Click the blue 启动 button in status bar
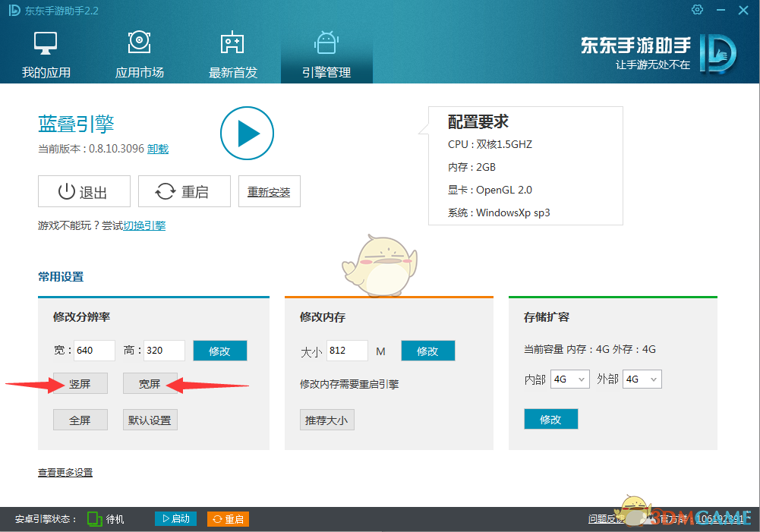This screenshot has height=532, width=760. pyautogui.click(x=176, y=519)
